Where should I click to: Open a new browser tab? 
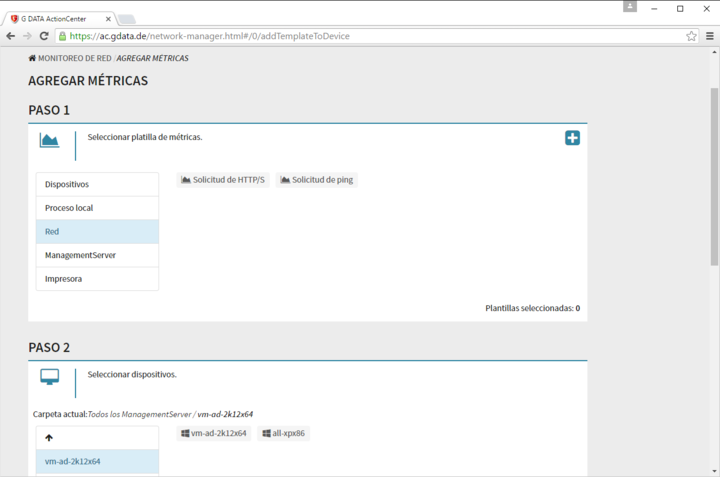coord(126,19)
